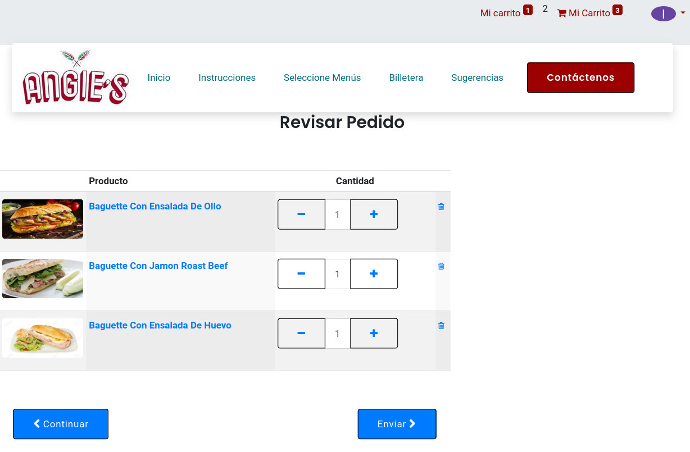Submit order with Enviar button
Viewport: 690px width, 452px height.
(397, 424)
